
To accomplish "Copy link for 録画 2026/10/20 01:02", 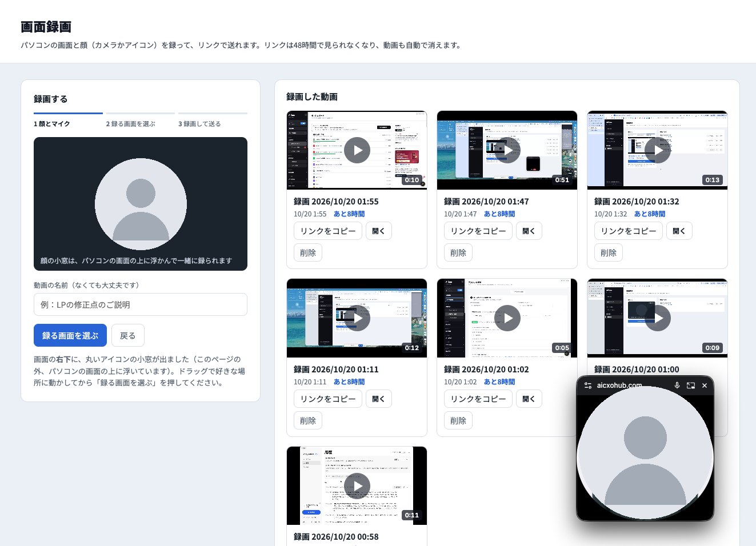I will coord(478,399).
